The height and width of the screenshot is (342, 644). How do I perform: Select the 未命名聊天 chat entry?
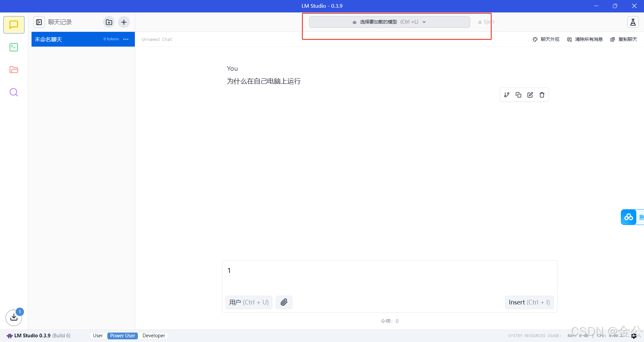tap(83, 39)
